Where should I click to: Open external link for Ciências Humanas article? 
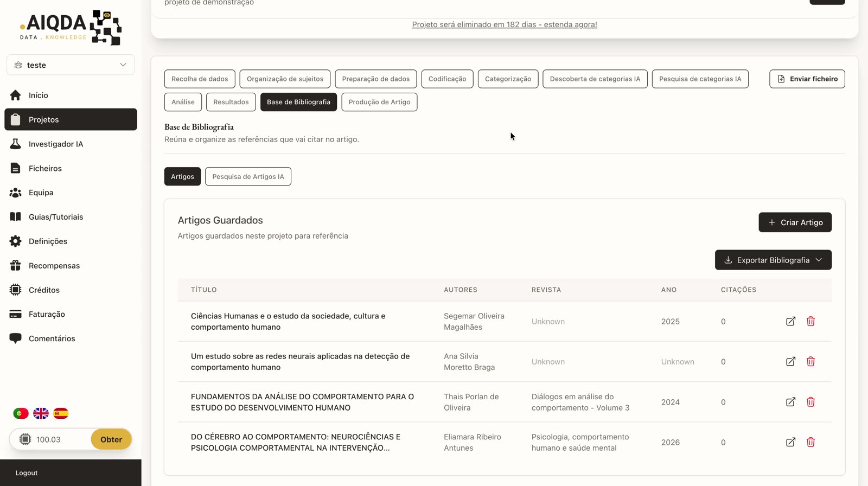coord(790,321)
